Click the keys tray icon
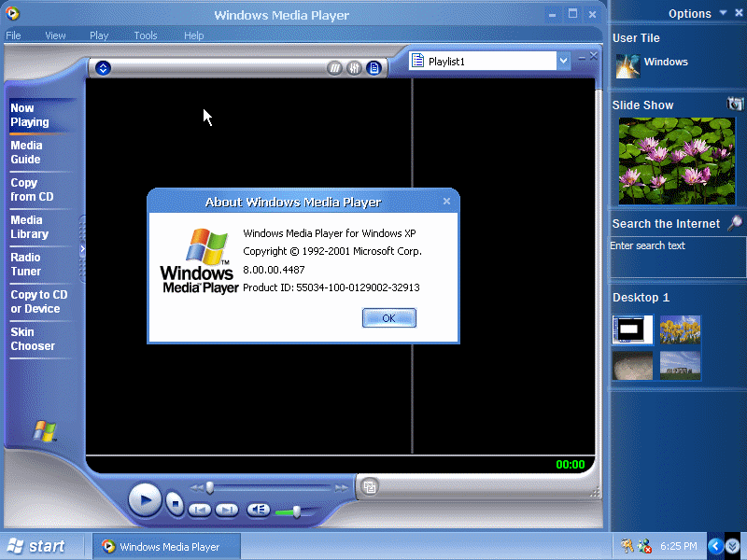This screenshot has height=560, width=747. point(627,546)
